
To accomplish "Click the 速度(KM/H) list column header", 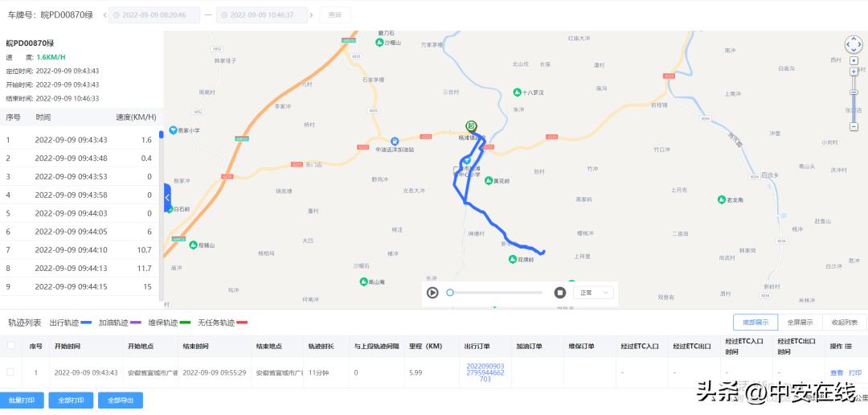I will 136,117.
